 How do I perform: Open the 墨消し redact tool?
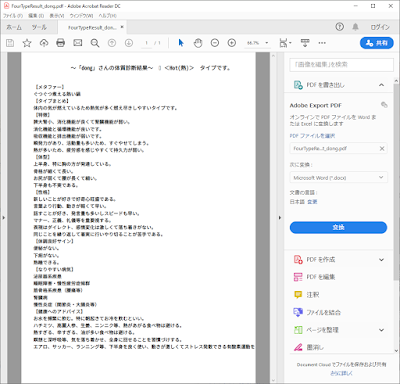(x=309, y=347)
